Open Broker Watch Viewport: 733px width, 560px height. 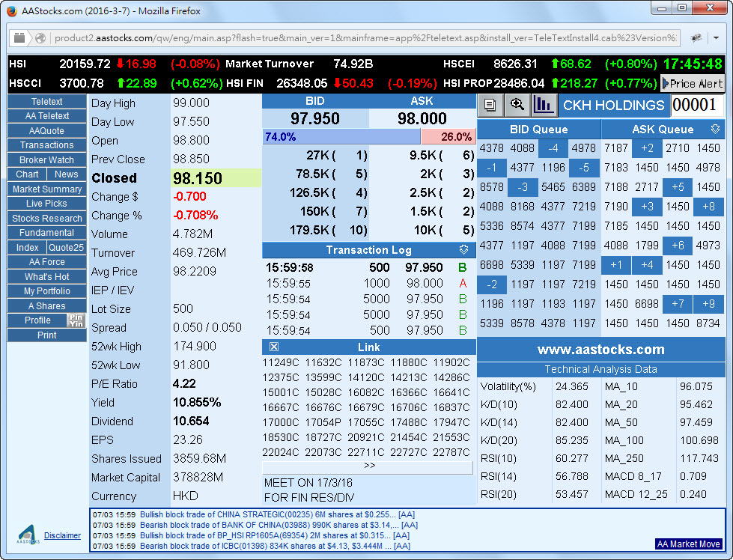(46, 160)
